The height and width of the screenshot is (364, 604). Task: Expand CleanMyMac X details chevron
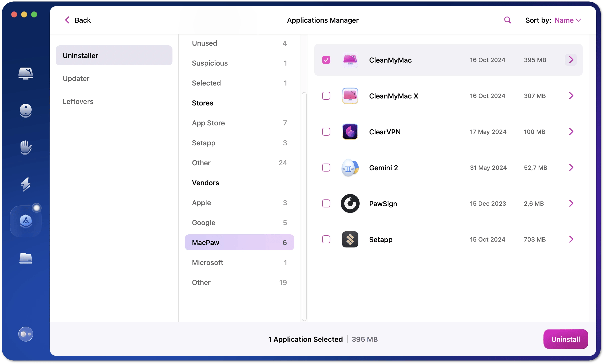point(571,96)
